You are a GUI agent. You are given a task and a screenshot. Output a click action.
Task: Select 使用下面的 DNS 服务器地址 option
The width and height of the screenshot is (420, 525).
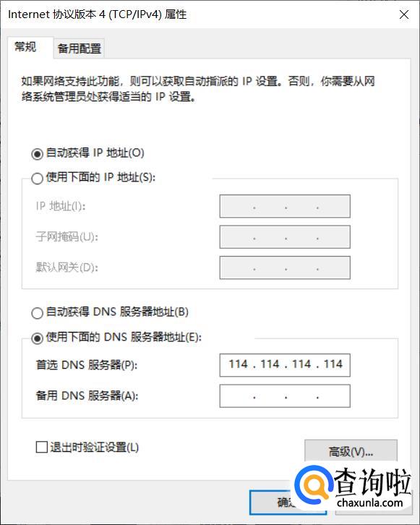(x=37, y=338)
